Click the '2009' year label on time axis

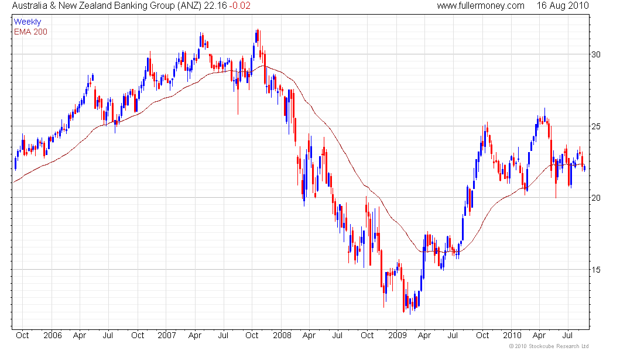[398, 335]
